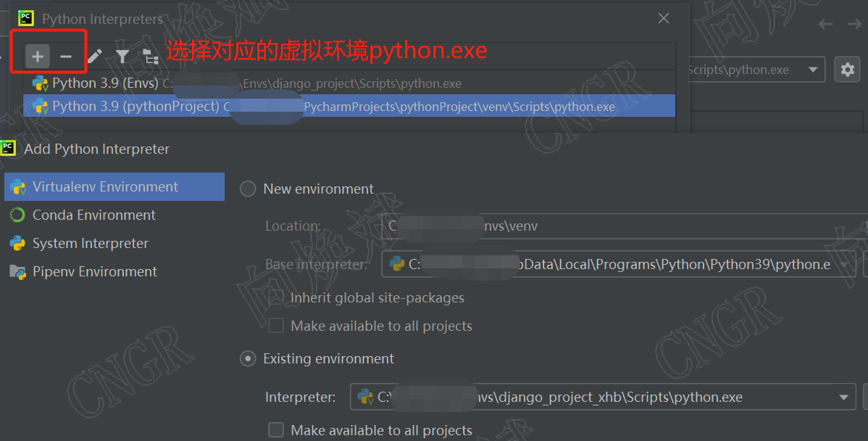This screenshot has height=441, width=868.
Task: Expand the Interpreter dropdown arrow
Action: pos(843,397)
